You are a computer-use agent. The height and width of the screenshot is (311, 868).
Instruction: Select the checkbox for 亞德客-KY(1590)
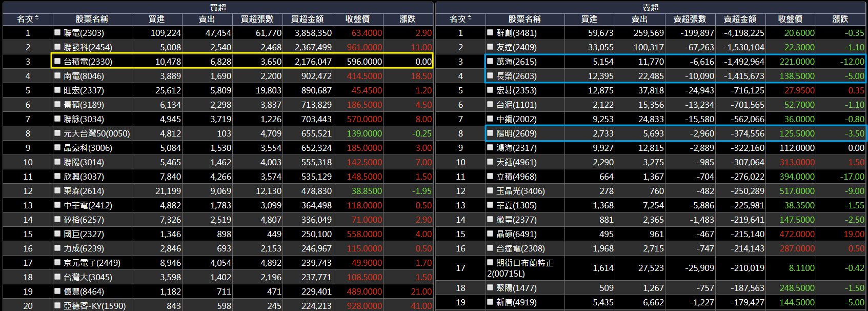(58, 305)
